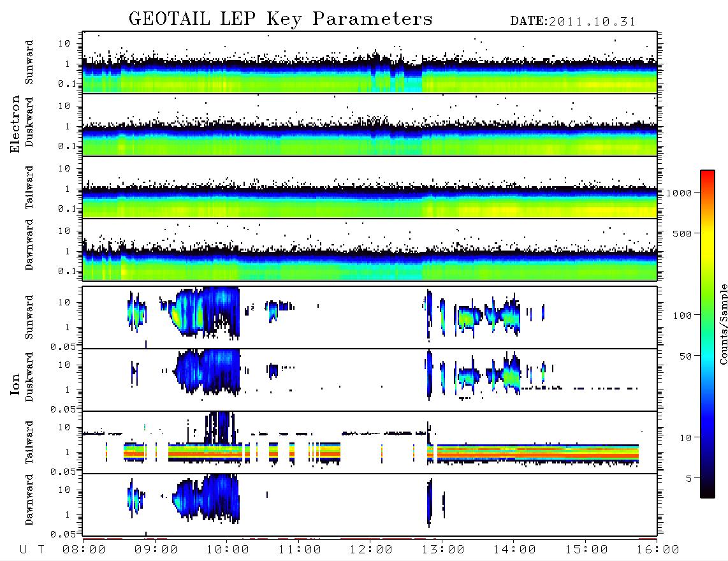Click the '0.05' tick of Ion Dawnward panel
The image size is (728, 561).
pos(62,534)
